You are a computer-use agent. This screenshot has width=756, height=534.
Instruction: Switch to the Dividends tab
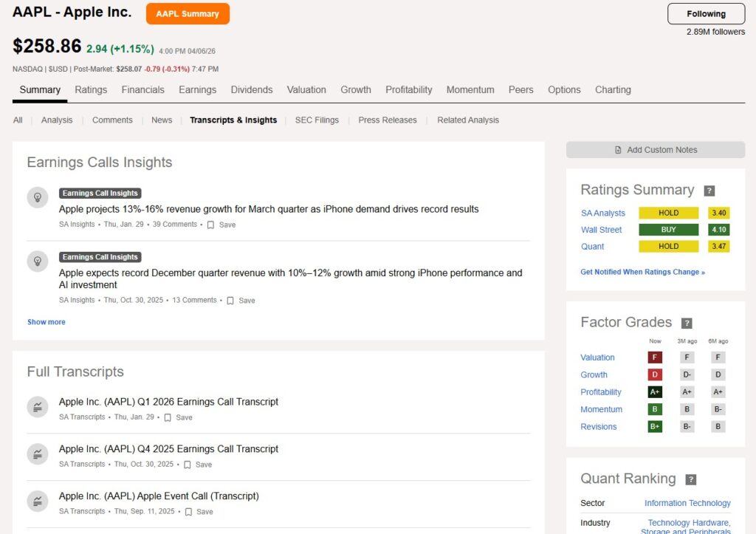point(252,90)
